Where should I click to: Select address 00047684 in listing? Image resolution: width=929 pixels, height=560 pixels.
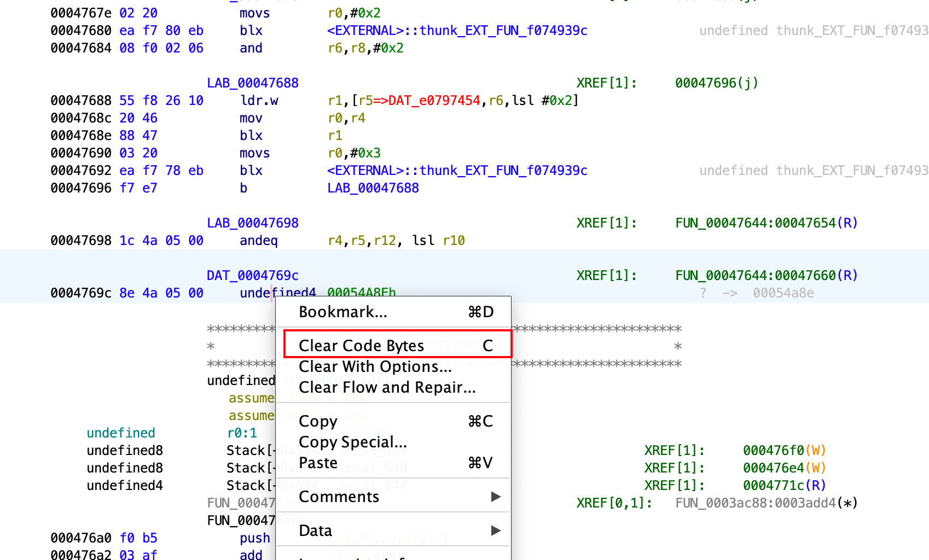click(x=81, y=48)
